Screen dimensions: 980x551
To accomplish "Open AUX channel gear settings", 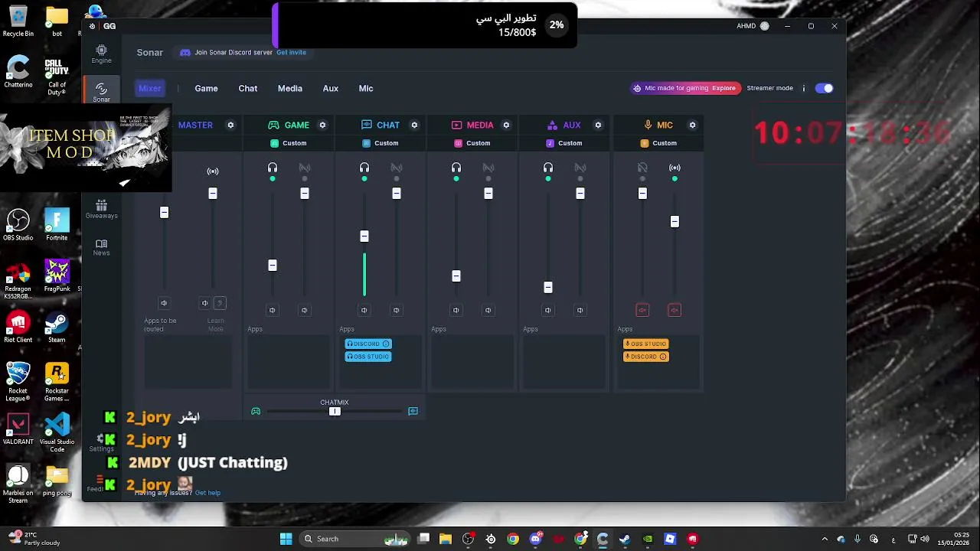I will 598,125.
